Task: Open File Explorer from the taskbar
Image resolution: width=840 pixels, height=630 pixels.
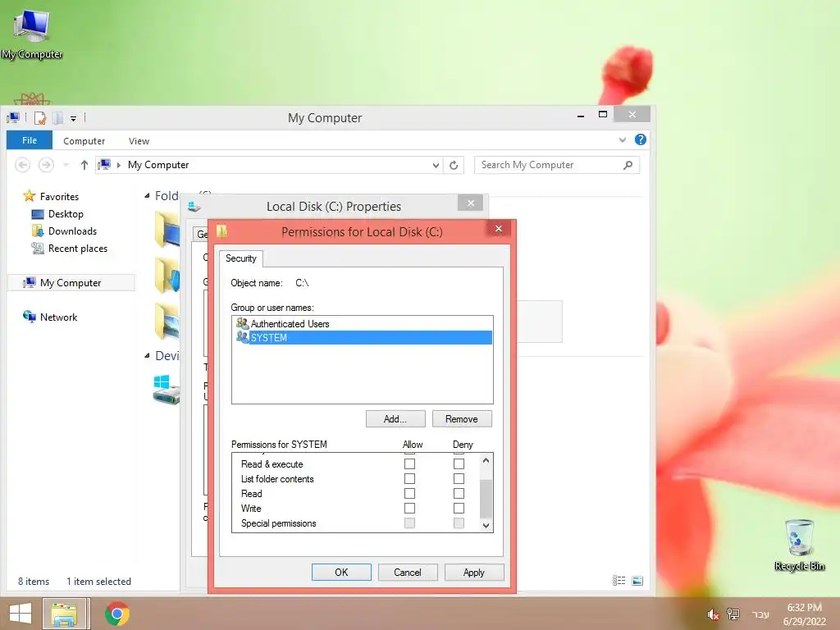Action: (64, 614)
